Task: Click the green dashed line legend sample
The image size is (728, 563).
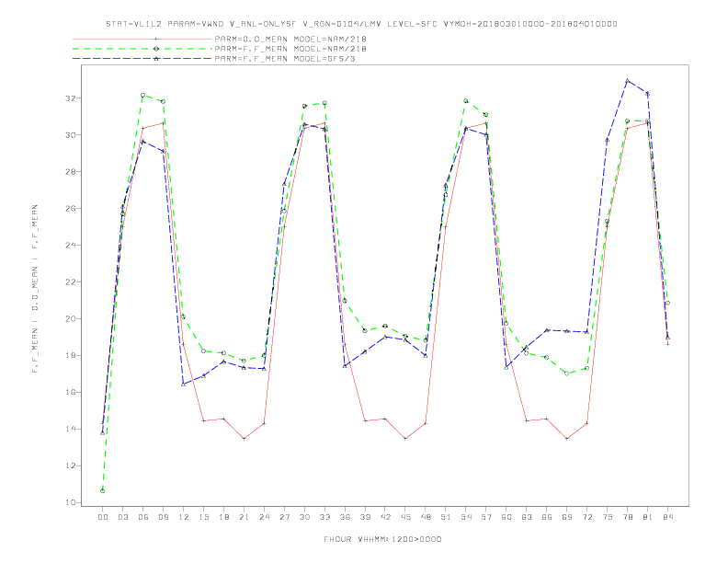Action: click(142, 49)
